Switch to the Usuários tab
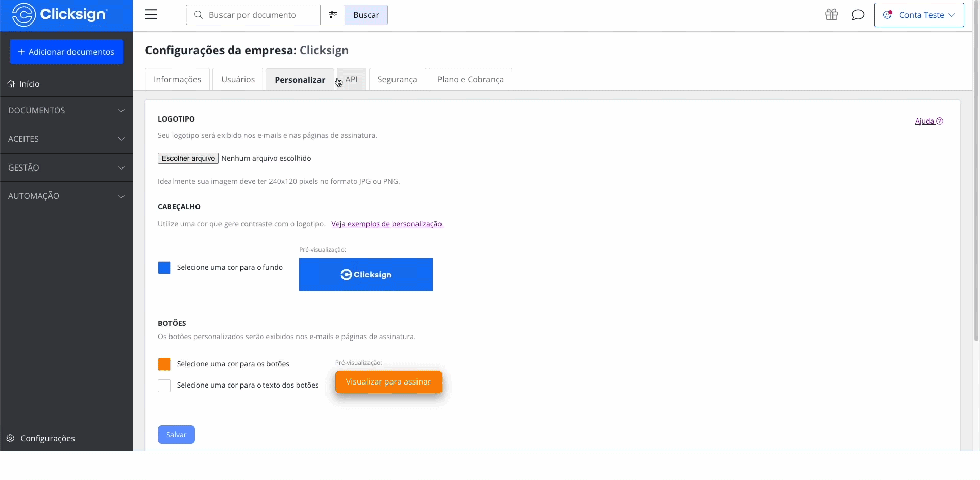980x480 pixels. [238, 79]
